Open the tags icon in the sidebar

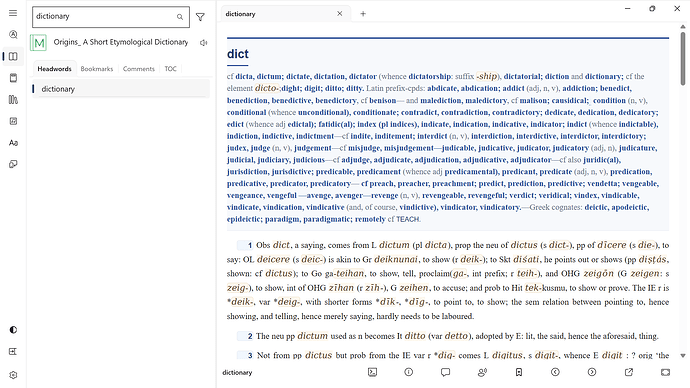[13, 164]
